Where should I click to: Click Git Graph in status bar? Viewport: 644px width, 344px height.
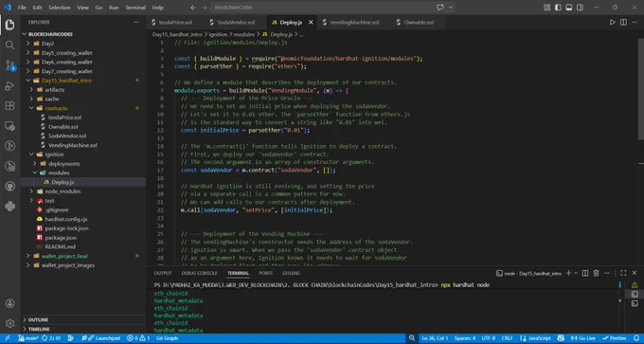pyautogui.click(x=168, y=338)
